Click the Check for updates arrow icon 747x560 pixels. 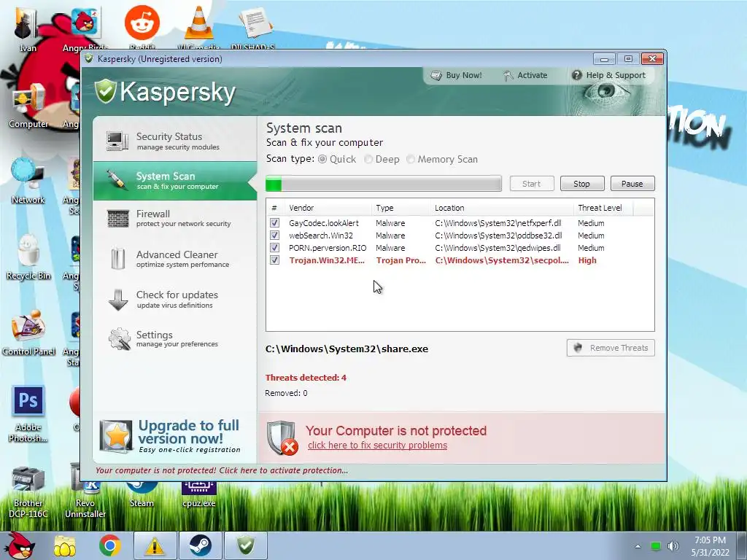pyautogui.click(x=117, y=300)
